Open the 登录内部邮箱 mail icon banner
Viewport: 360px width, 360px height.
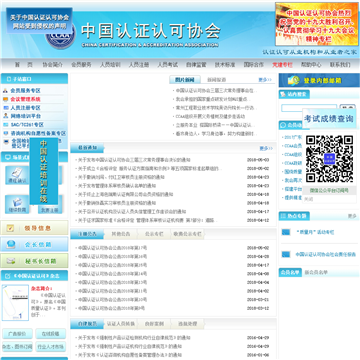pyautogui.click(x=319, y=80)
